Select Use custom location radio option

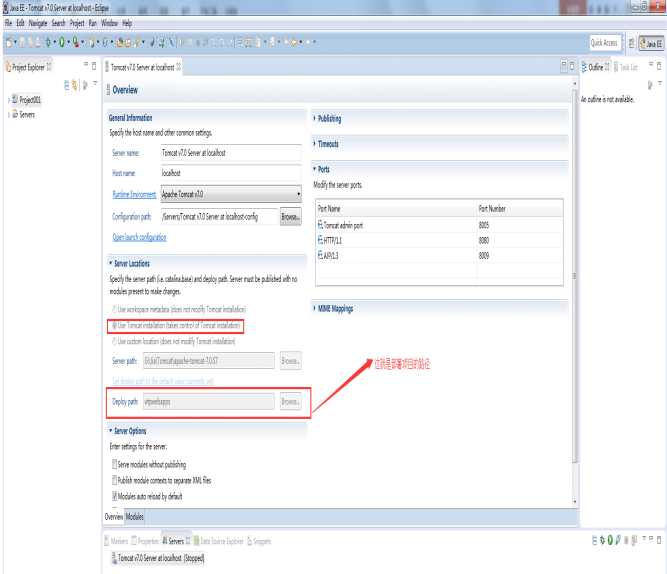(114, 341)
